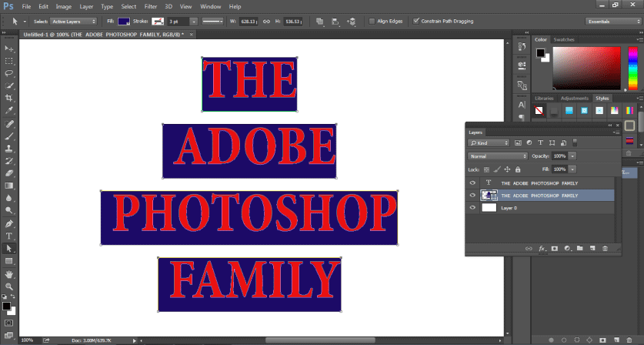Viewport: 644px width, 345px height.
Task: Open Select Active Layers dropdown
Action: pos(74,22)
